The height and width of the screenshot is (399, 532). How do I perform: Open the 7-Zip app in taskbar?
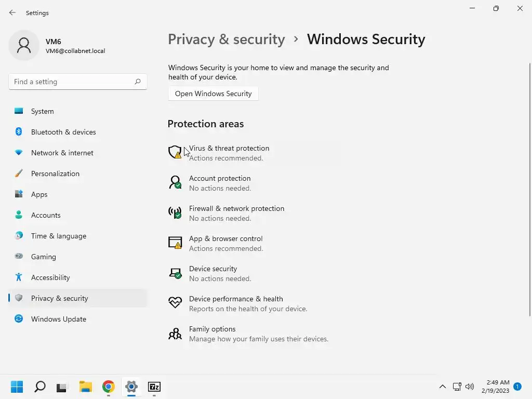[x=154, y=387]
